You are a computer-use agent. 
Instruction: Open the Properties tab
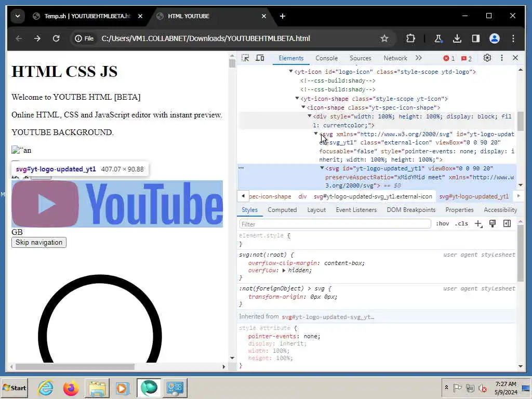[459, 210]
